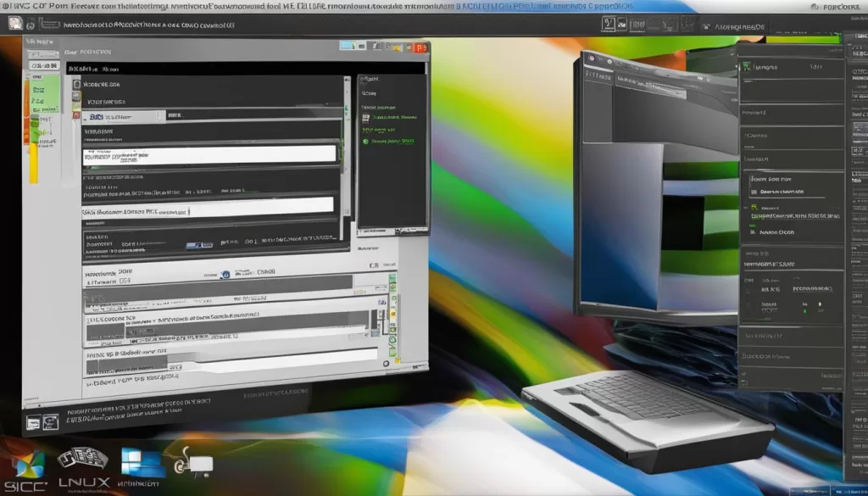Click the second small framed icon at the main window's bottom edge
Screen dimensions: 868x496
[x=50, y=423]
